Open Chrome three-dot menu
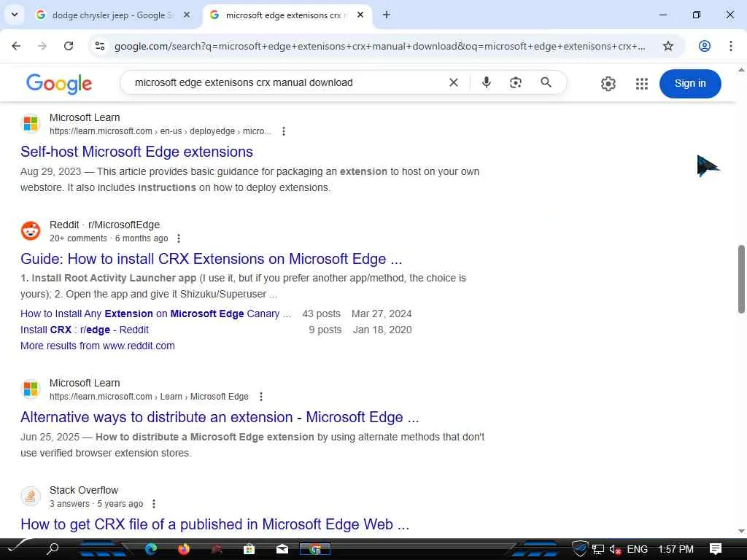This screenshot has height=560, width=747. coord(730,46)
